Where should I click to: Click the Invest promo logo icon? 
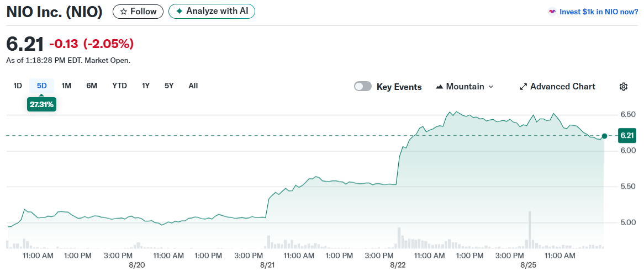(x=552, y=12)
